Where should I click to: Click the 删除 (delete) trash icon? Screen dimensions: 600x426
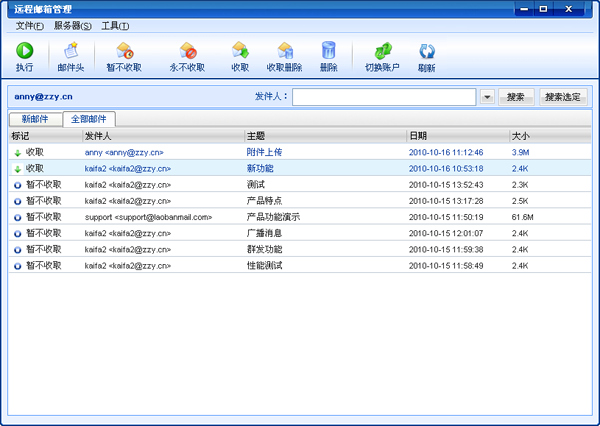click(328, 51)
